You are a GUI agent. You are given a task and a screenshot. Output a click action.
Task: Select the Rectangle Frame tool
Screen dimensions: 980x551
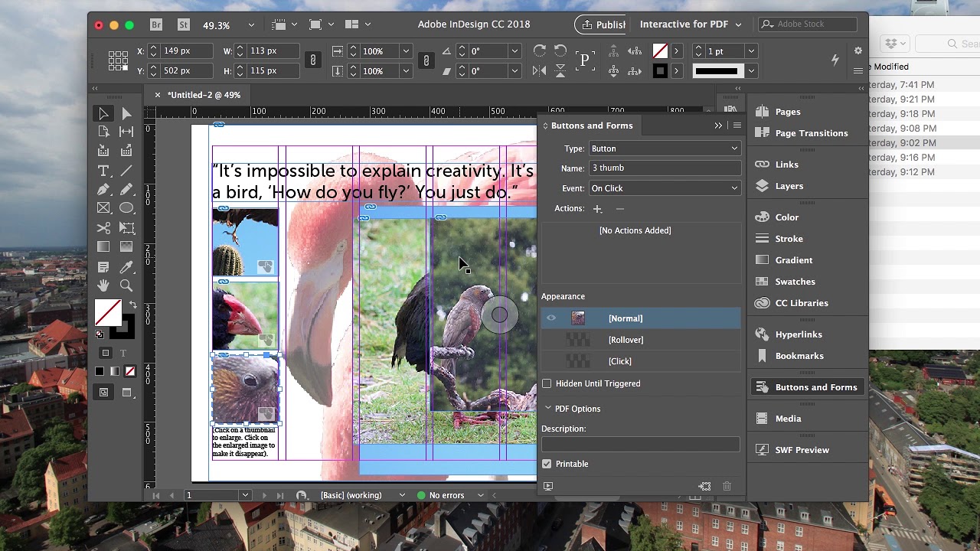[103, 208]
